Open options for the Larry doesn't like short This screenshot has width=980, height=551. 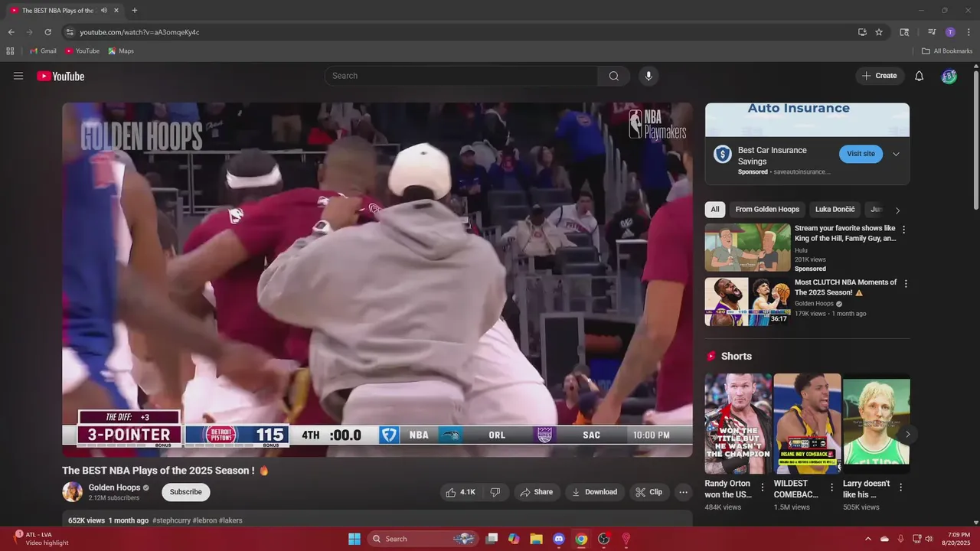point(900,487)
